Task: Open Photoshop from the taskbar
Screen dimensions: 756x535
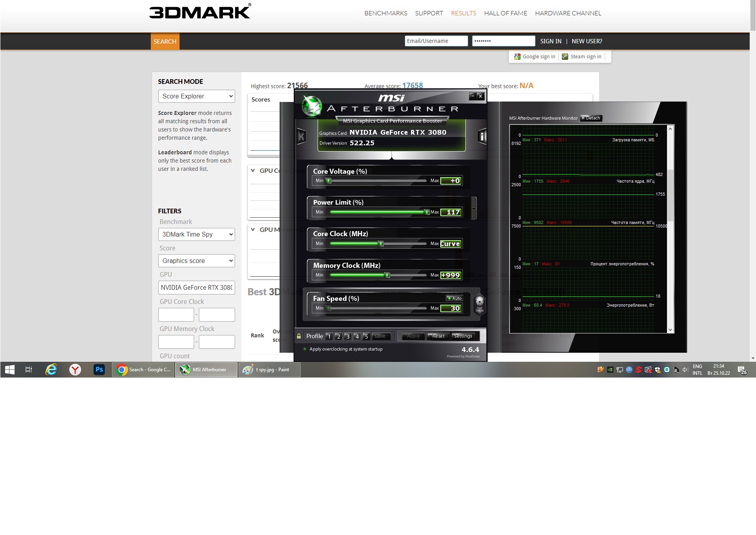Action: click(99, 370)
